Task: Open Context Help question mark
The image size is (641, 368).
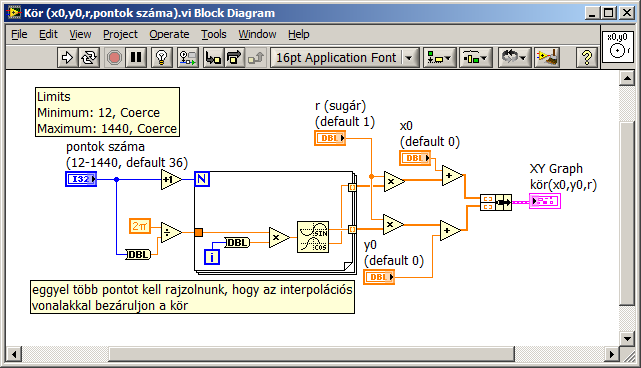Action: coord(587,58)
